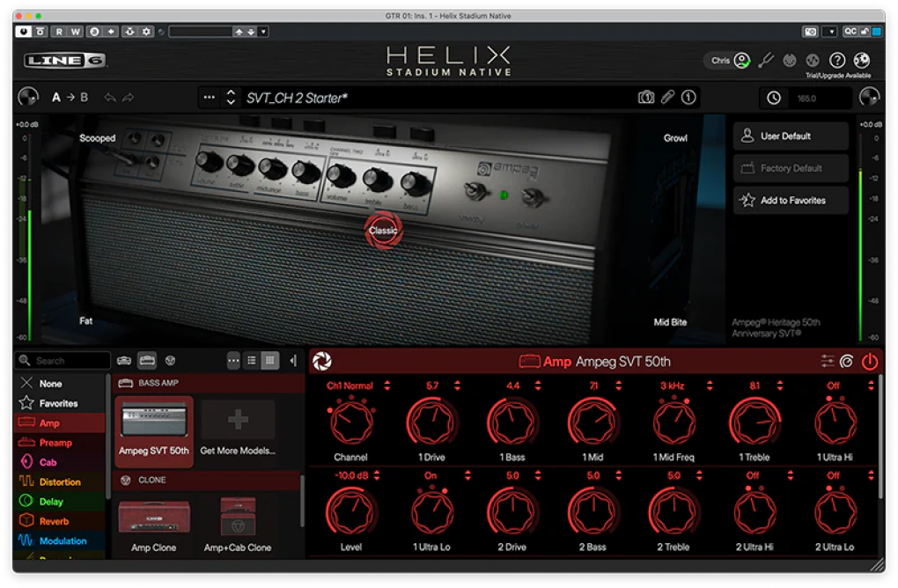898x588 pixels.
Task: Click the Search models field
Action: (63, 361)
